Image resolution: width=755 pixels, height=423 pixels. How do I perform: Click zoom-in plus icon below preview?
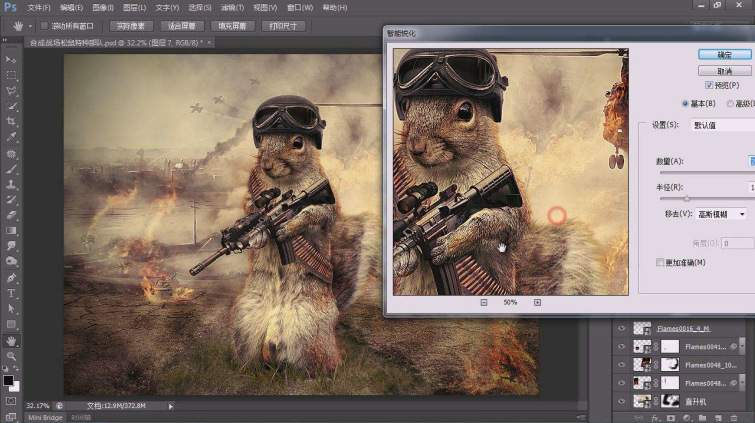537,303
